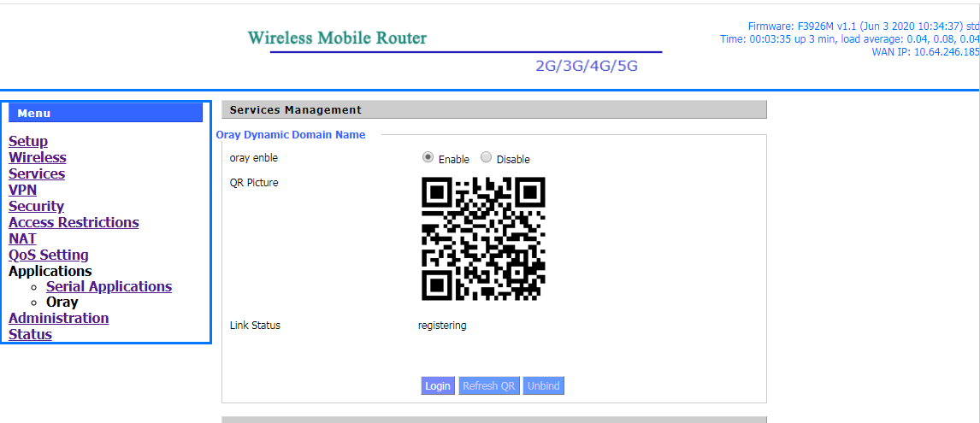Click the uptime and load average text
Image resolution: width=980 pixels, height=423 pixels.
click(x=849, y=39)
